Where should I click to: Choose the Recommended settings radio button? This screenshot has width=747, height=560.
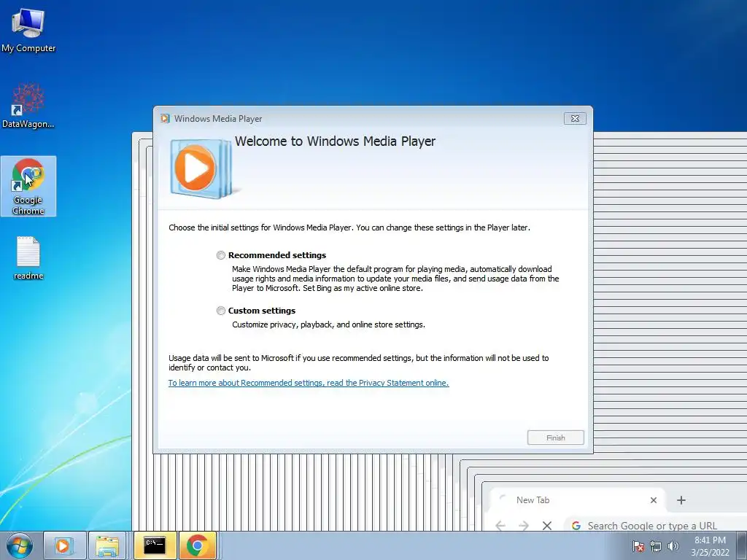tap(220, 255)
